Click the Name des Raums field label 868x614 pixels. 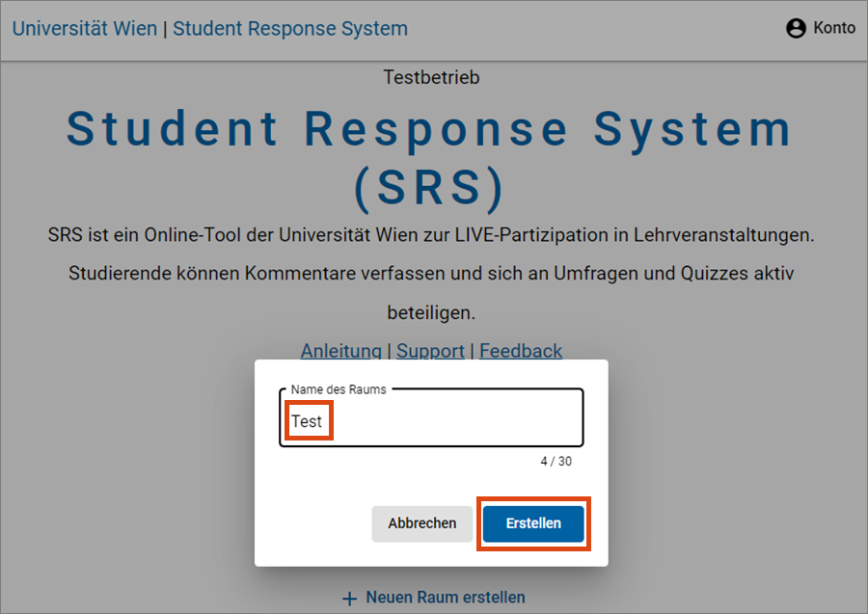click(339, 389)
